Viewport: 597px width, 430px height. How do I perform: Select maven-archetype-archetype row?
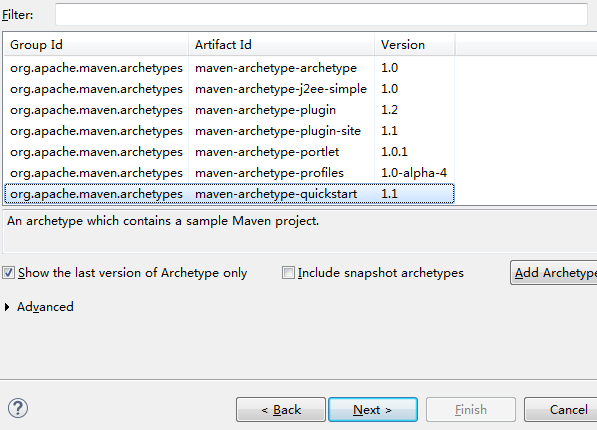(229, 68)
